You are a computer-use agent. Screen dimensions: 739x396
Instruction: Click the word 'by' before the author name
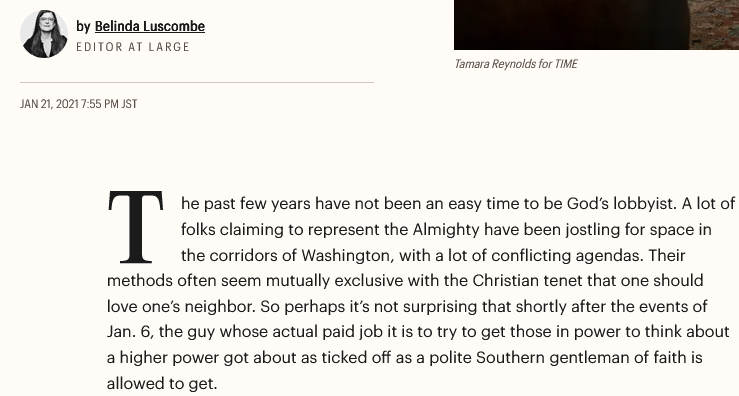coord(83,27)
